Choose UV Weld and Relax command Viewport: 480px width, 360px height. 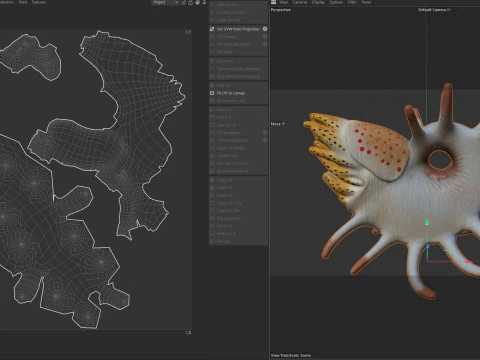233,44
